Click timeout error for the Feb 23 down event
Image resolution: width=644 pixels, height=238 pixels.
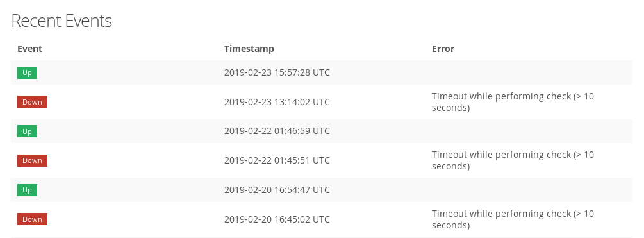[513, 102]
